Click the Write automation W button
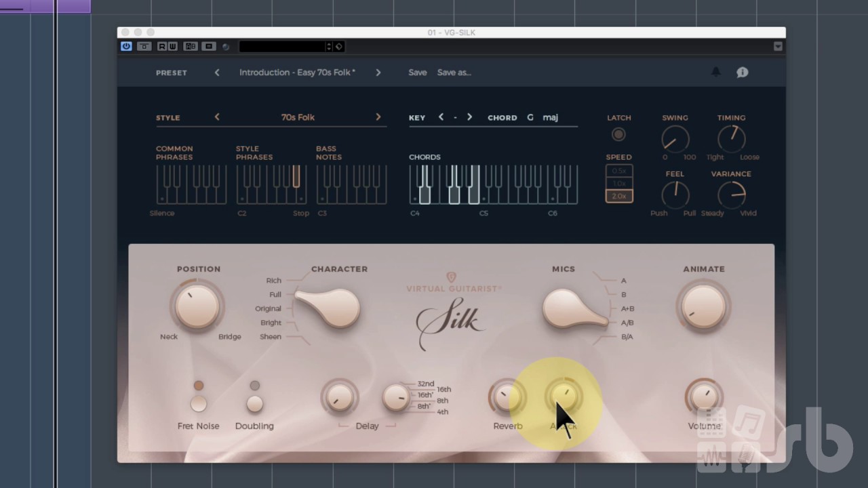Screen dimensions: 868x488 pyautogui.click(x=172, y=46)
